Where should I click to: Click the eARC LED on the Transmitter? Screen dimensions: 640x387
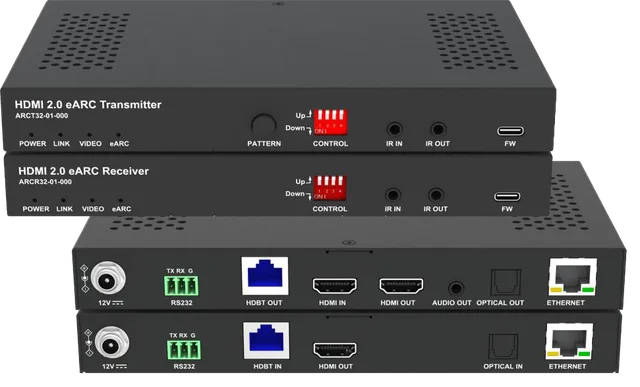118,134
